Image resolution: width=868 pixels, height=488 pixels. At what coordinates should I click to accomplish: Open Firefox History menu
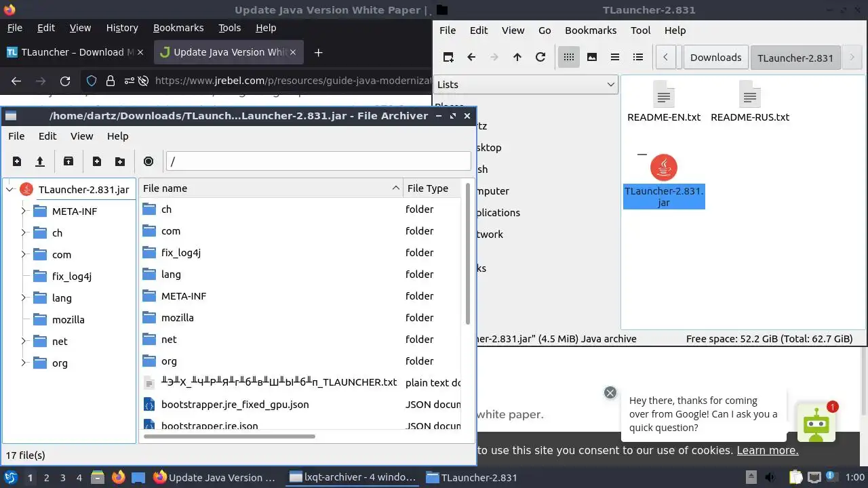(122, 28)
